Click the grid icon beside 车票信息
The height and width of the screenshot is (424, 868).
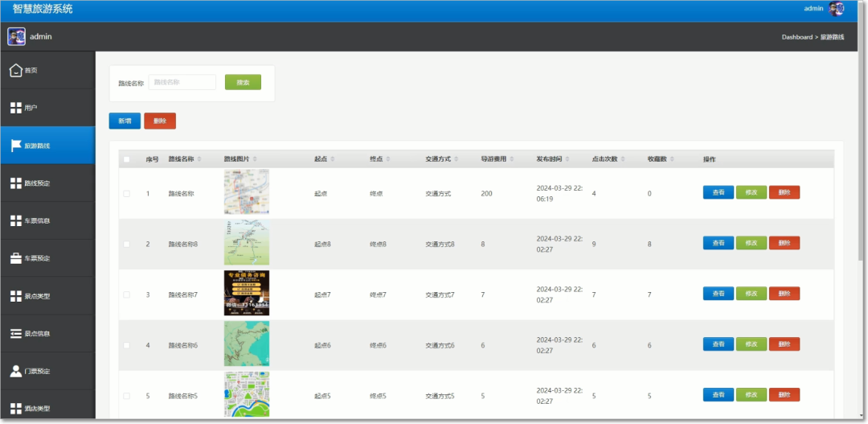point(16,220)
